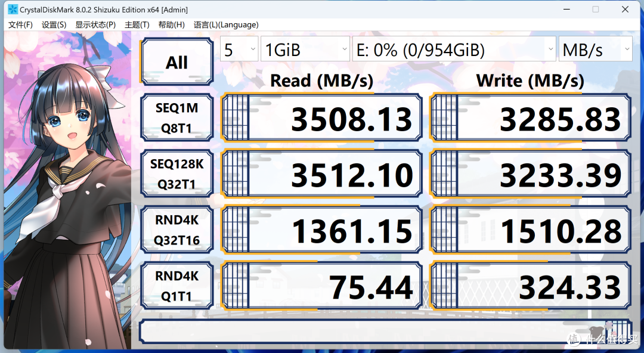Open the 语言(L)(Language) menu
Screen dimensions: 644x353
(226, 24)
